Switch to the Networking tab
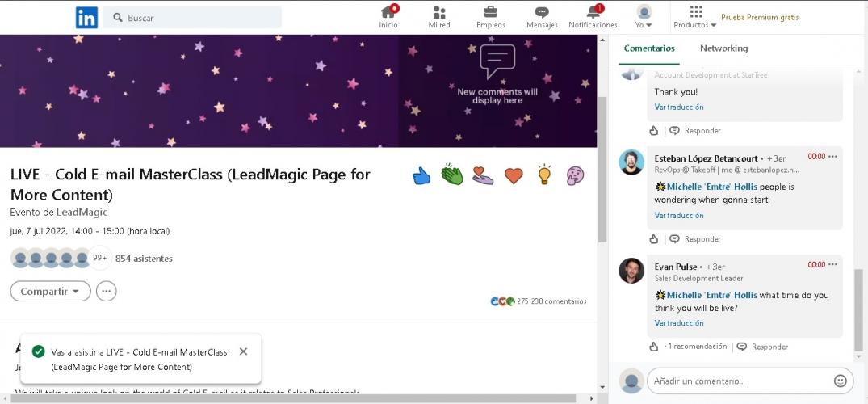The height and width of the screenshot is (404, 868). [723, 48]
